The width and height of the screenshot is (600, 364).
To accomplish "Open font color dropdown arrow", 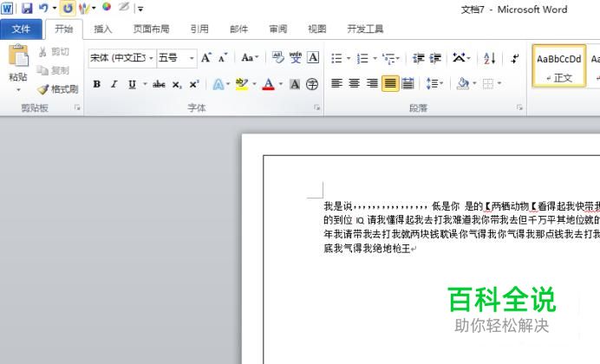I will [x=281, y=84].
